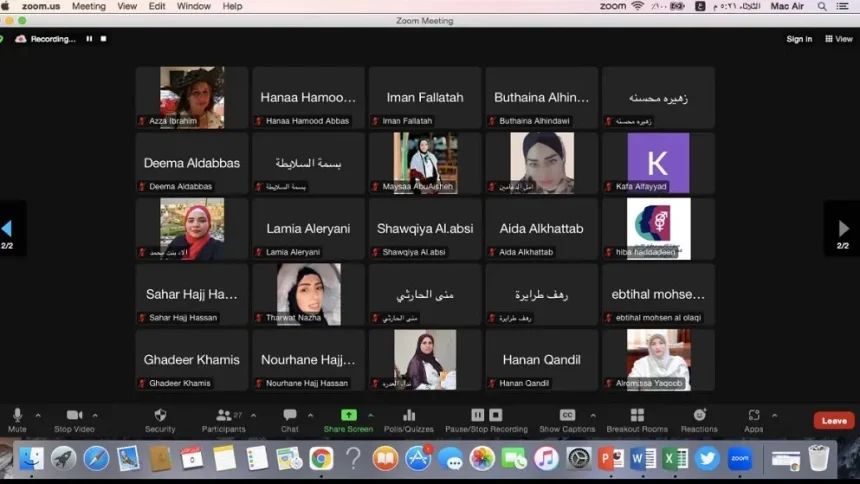The height and width of the screenshot is (484, 860).
Task: Open Twitter from the Dock
Action: [x=707, y=458]
